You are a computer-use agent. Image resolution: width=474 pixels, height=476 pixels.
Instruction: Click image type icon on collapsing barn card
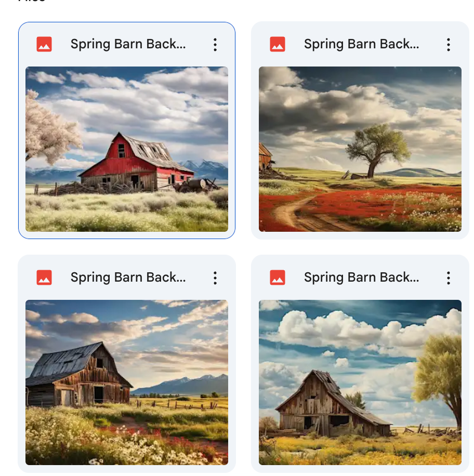point(278,277)
